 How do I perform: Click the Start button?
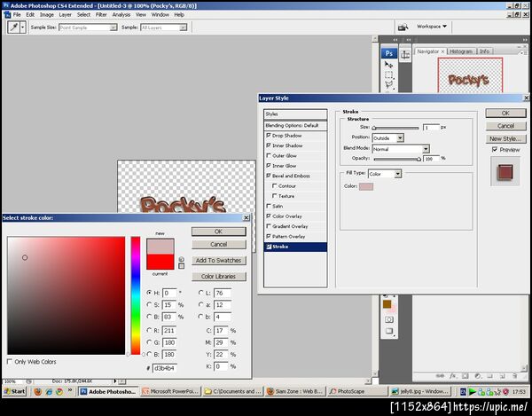click(14, 391)
